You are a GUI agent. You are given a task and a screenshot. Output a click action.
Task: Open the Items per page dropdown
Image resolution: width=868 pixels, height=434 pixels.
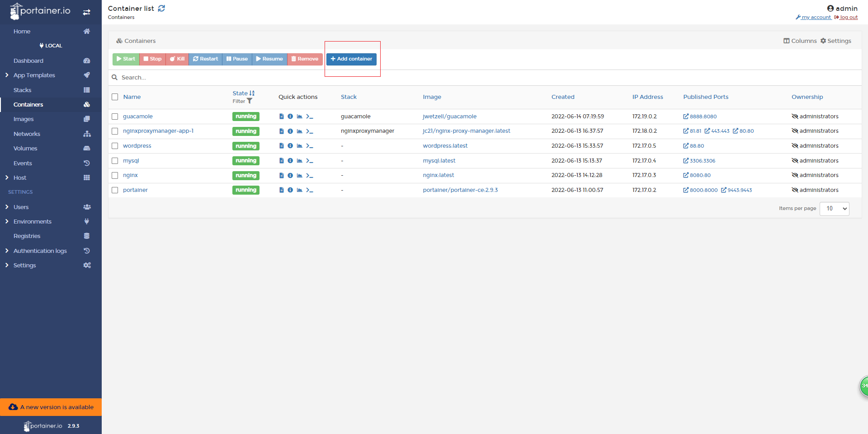click(834, 209)
